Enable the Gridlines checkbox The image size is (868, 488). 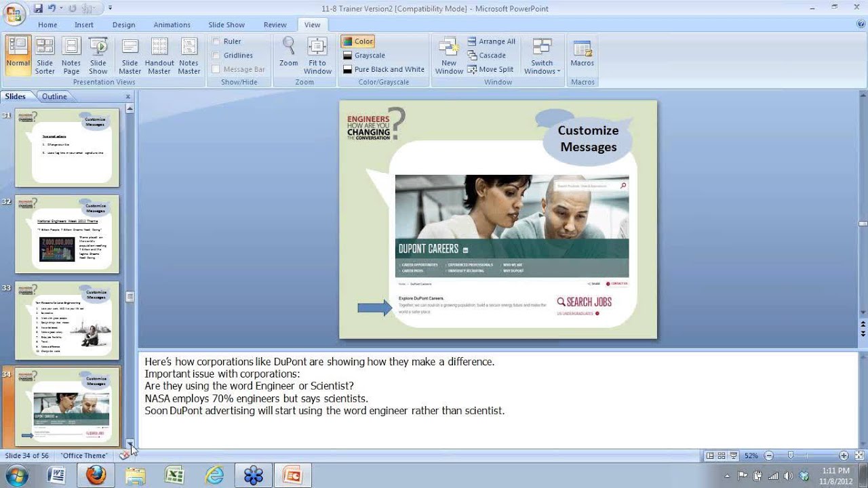216,56
